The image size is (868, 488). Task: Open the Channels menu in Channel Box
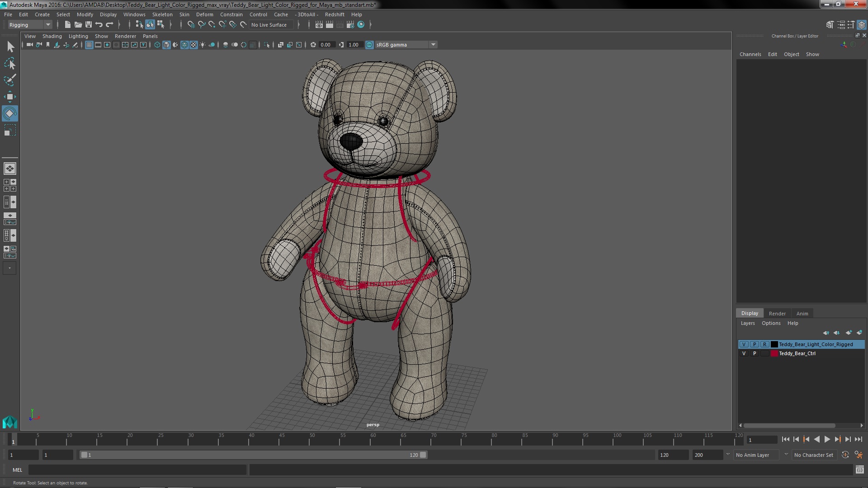tap(750, 54)
